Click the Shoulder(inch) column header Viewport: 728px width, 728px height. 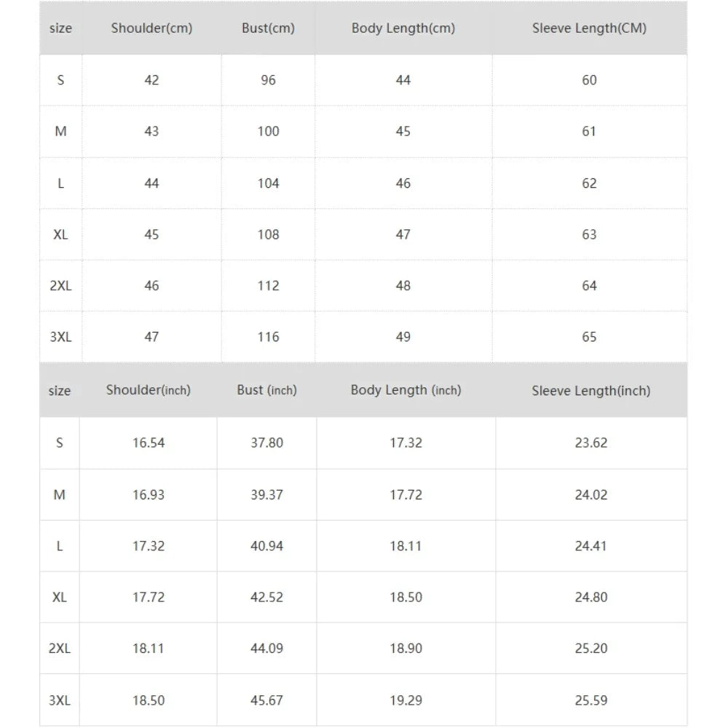(x=149, y=390)
